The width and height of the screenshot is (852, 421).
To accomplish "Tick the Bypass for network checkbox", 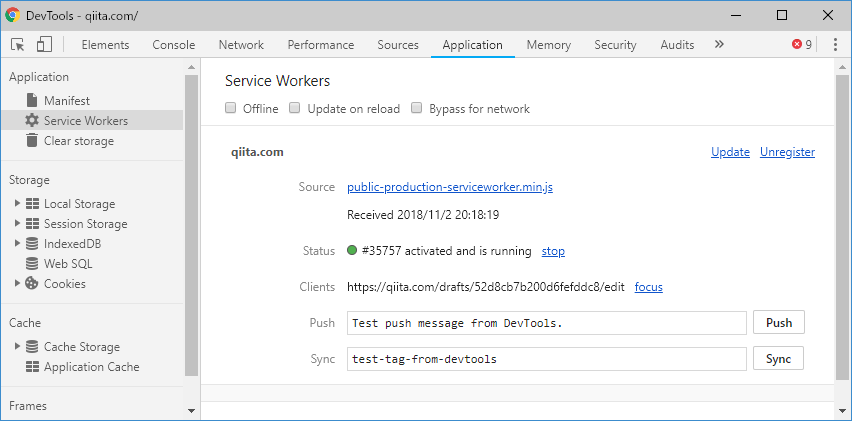I will coord(417,109).
